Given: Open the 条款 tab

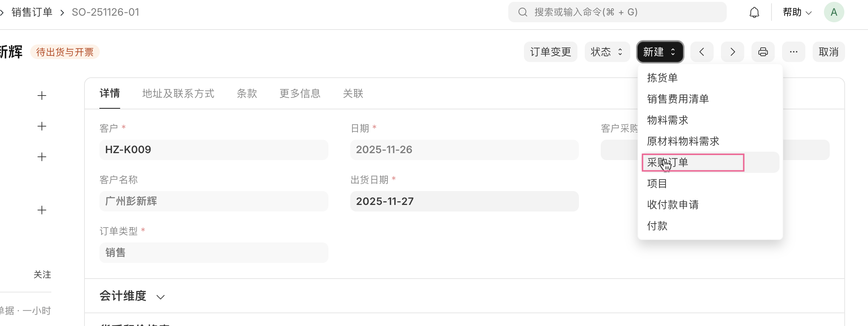Looking at the screenshot, I should pyautogui.click(x=247, y=93).
